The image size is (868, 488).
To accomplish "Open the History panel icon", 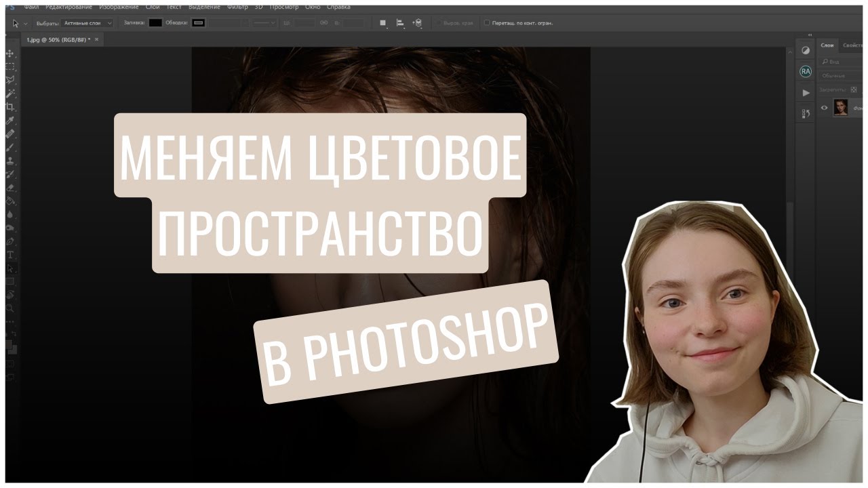I will (x=806, y=114).
